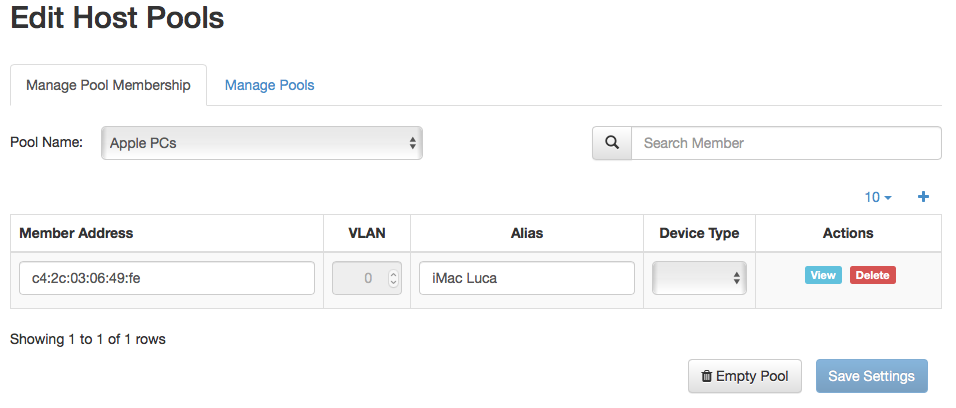Click the Save Settings button
Screen dimensions: 956x408
coord(872,376)
